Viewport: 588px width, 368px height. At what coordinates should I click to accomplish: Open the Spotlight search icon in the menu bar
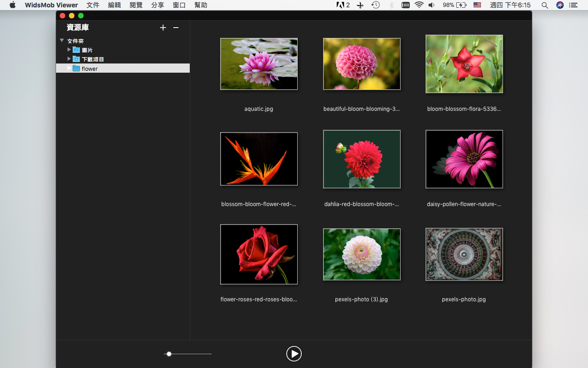pos(544,5)
